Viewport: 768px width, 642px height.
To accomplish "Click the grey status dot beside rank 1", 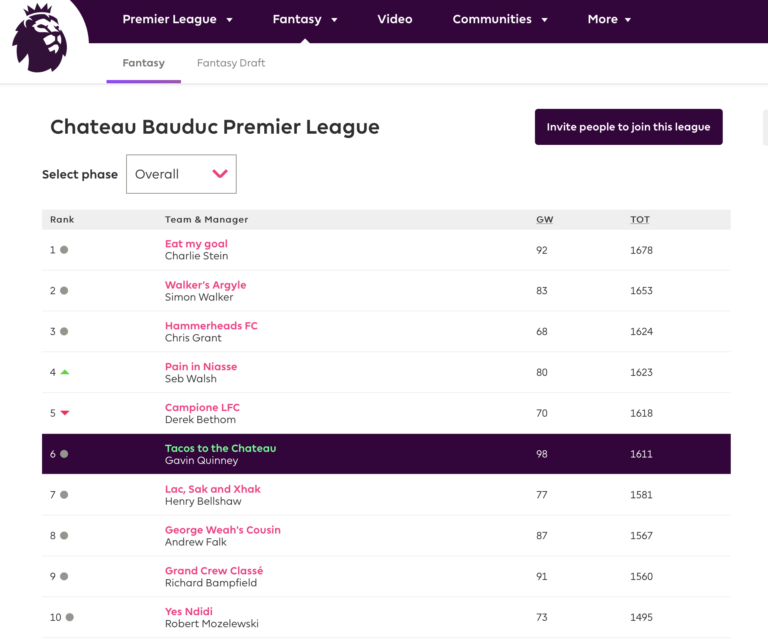I will (64, 250).
